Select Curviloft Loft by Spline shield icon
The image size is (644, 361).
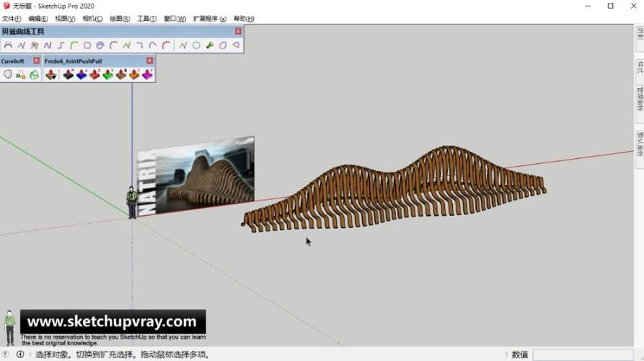click(x=8, y=74)
